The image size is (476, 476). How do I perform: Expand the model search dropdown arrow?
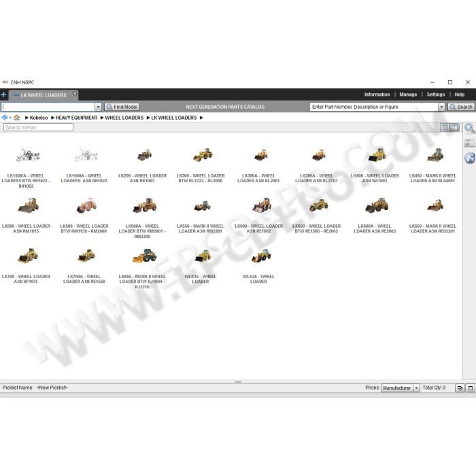[x=98, y=107]
